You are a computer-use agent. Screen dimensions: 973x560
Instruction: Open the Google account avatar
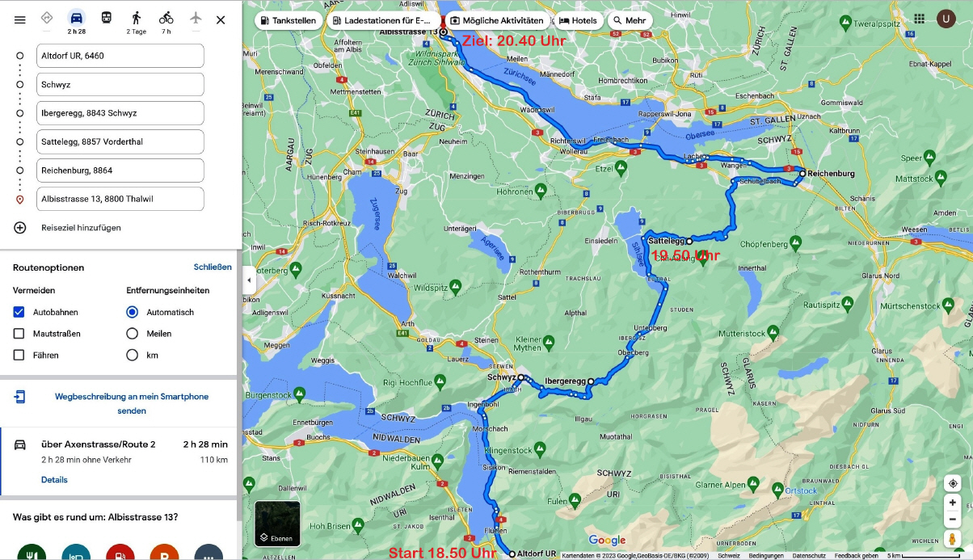pos(946,19)
